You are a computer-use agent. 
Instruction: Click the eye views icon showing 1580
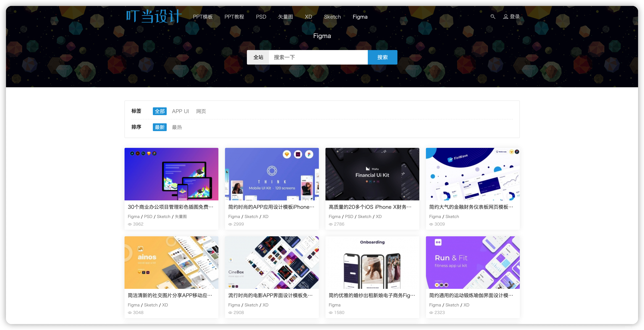click(331, 313)
